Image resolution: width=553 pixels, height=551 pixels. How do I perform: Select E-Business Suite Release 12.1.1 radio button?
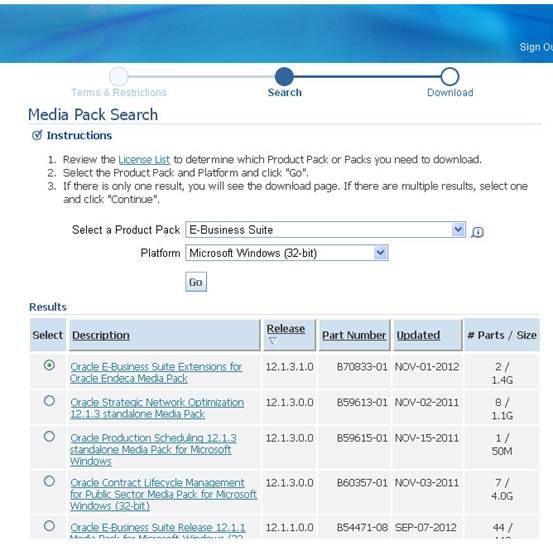[x=49, y=526]
